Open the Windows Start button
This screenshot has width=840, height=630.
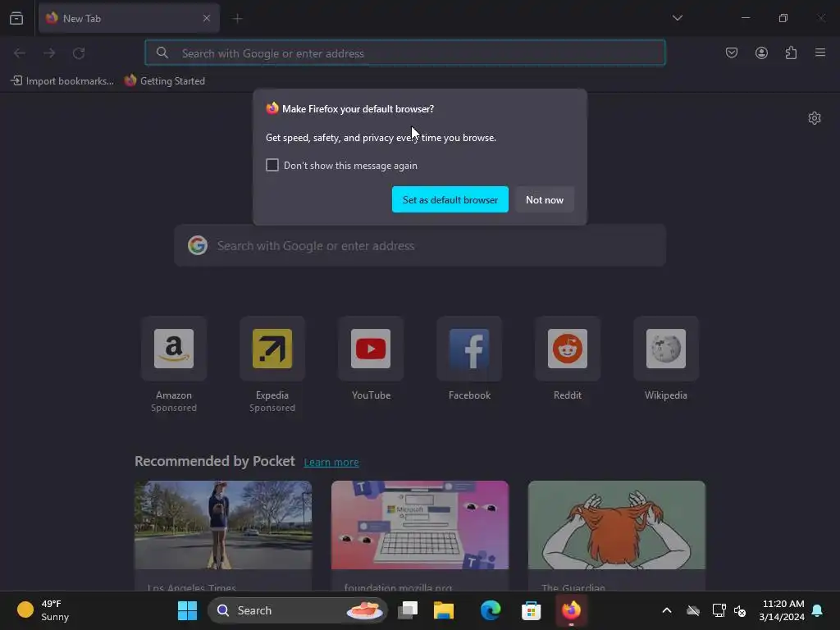[x=188, y=610]
